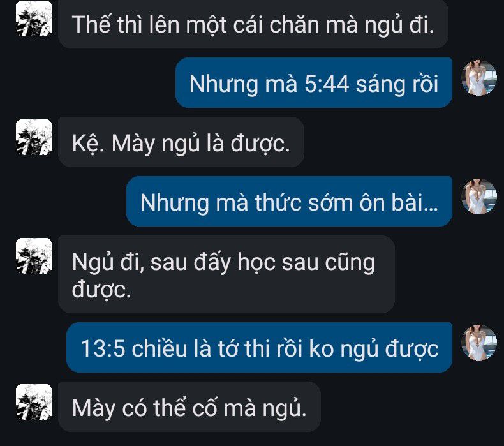The image size is (504, 446).
Task: Click the avatar beside "Ngủ đi, sau đấy học" message
Action: click(x=34, y=256)
